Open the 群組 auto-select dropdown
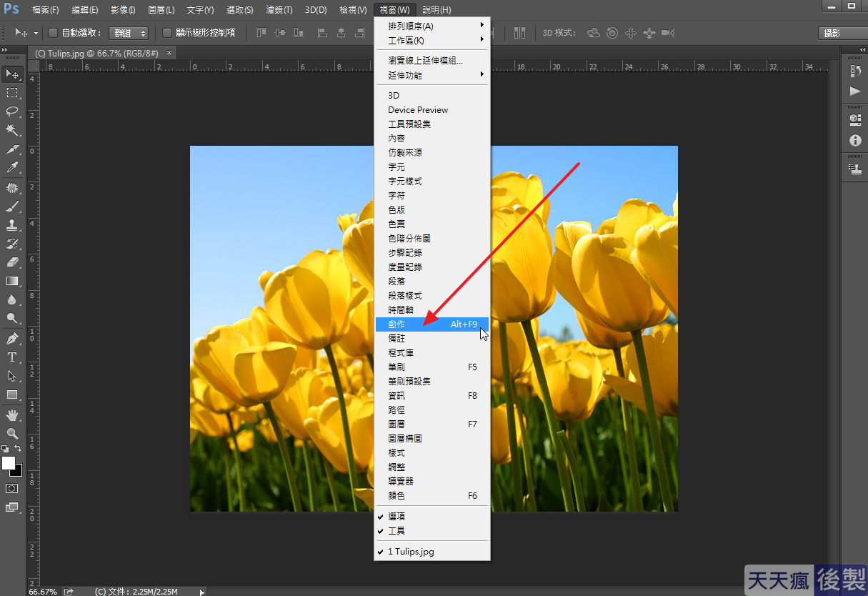 [129, 33]
